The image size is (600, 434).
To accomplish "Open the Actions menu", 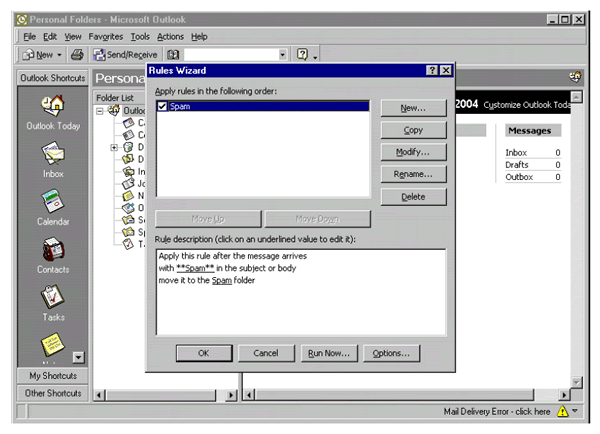I will click(170, 37).
